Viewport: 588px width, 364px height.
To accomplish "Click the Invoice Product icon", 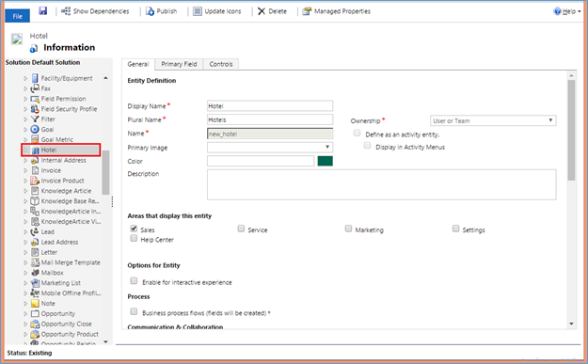I will [35, 181].
